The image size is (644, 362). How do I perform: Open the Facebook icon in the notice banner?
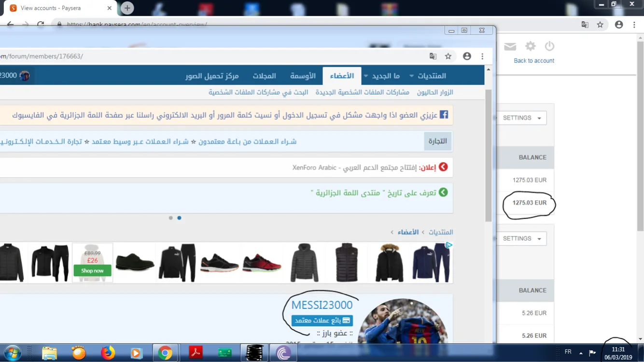pyautogui.click(x=444, y=115)
